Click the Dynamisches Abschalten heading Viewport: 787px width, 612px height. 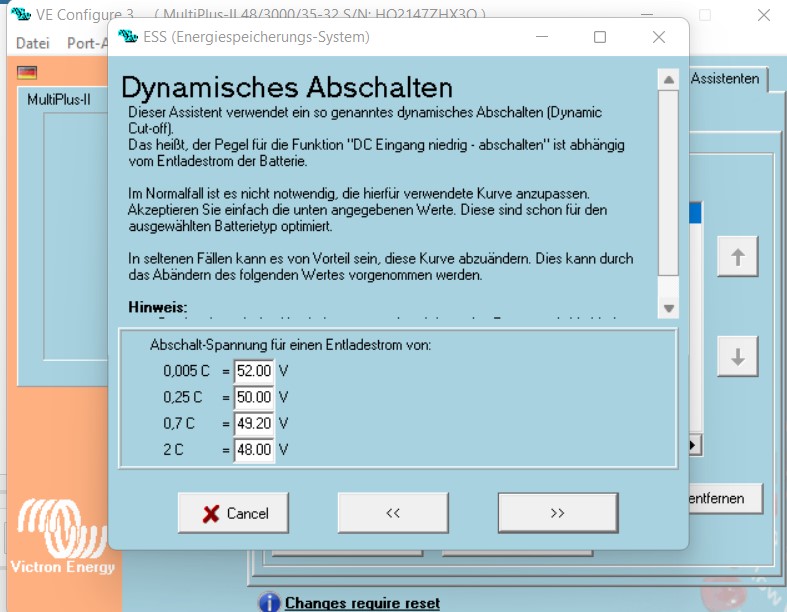[287, 87]
